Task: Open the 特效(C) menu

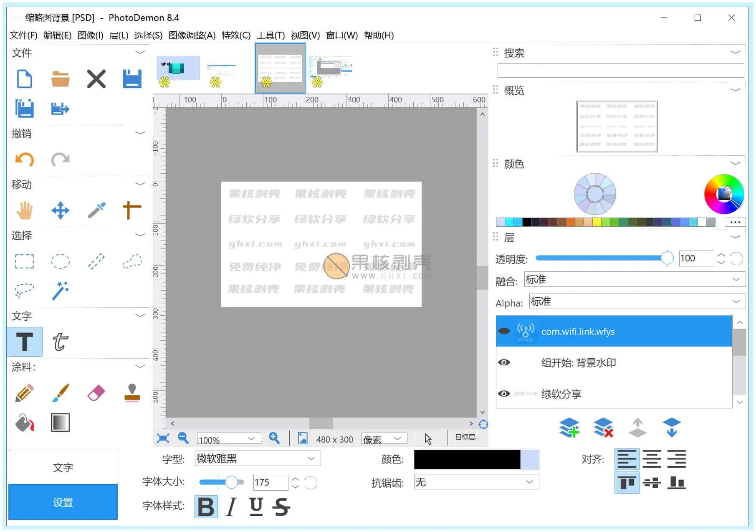Action: click(236, 35)
